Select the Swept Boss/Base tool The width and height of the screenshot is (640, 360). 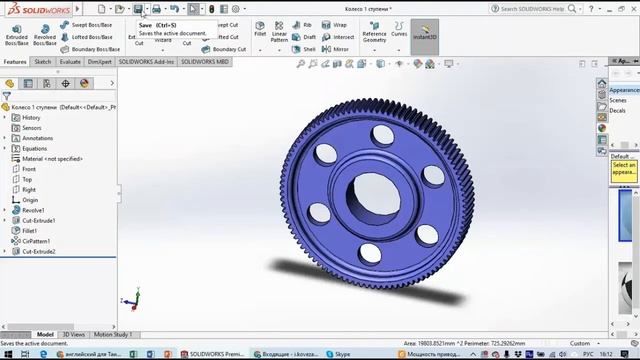click(86, 25)
